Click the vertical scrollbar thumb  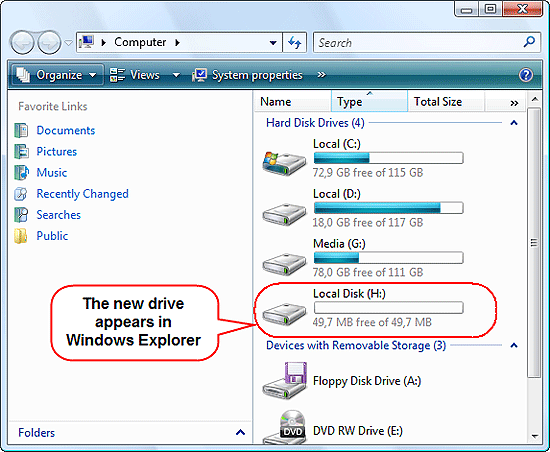(534, 243)
